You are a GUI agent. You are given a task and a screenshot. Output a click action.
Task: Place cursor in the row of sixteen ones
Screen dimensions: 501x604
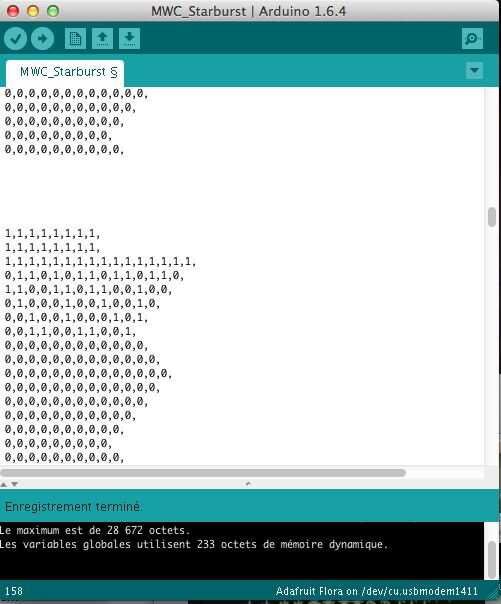pyautogui.click(x=100, y=262)
